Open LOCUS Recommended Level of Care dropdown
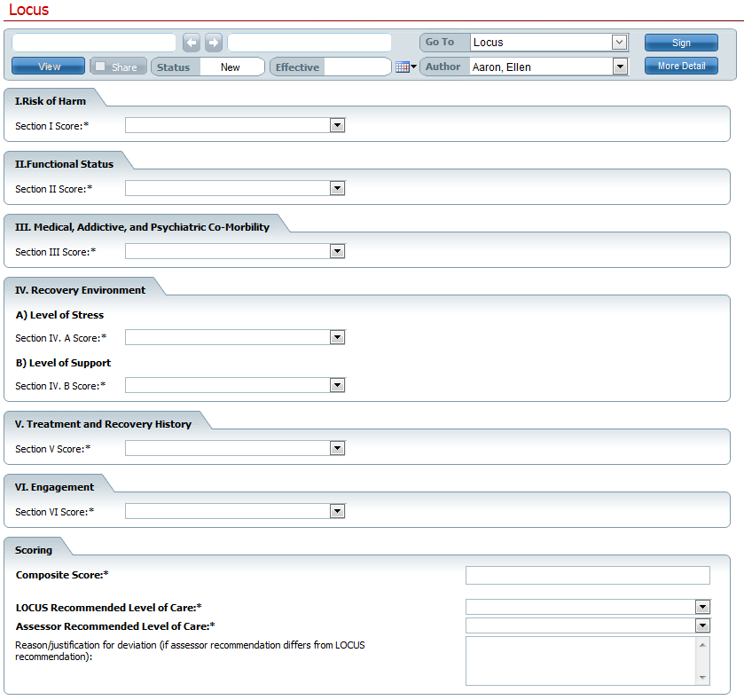This screenshot has height=700, width=744. (702, 608)
